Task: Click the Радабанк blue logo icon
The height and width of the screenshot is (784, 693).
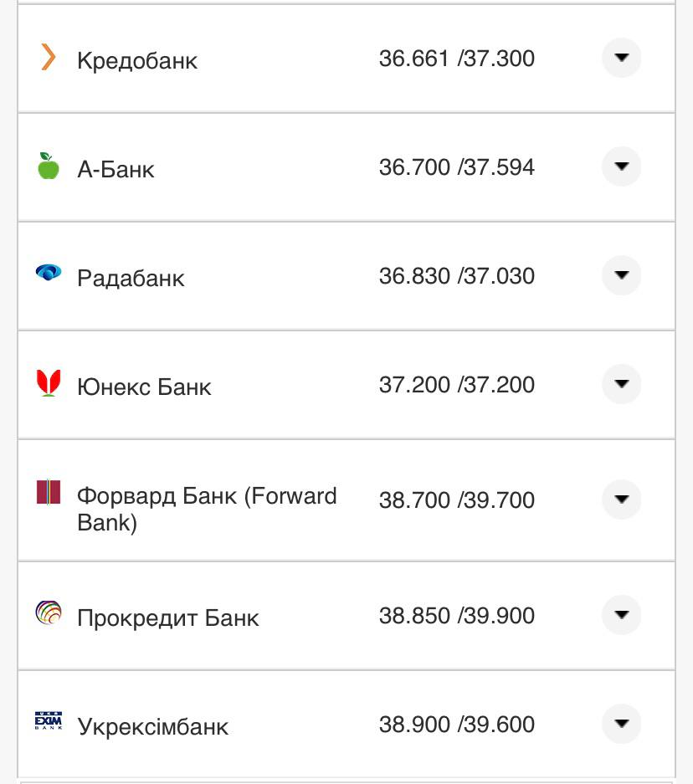Action: (49, 272)
